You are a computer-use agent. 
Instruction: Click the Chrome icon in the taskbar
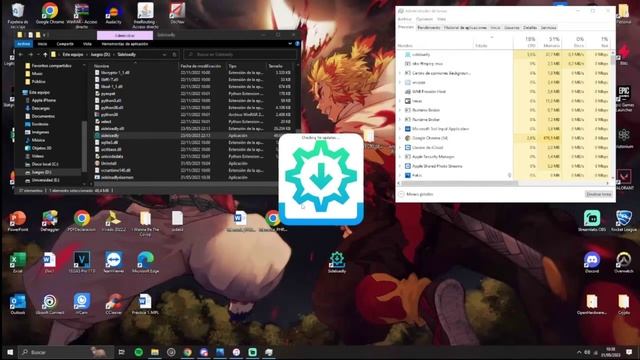[187, 352]
